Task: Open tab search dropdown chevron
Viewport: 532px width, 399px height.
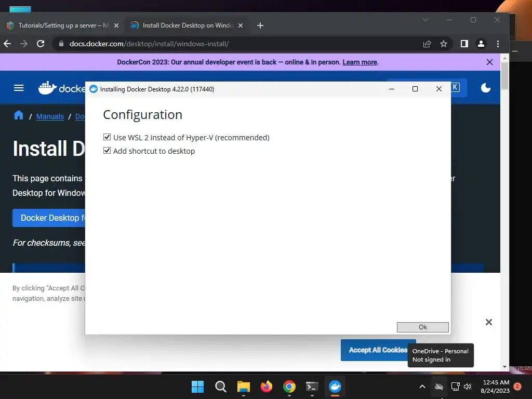Action: (x=425, y=20)
